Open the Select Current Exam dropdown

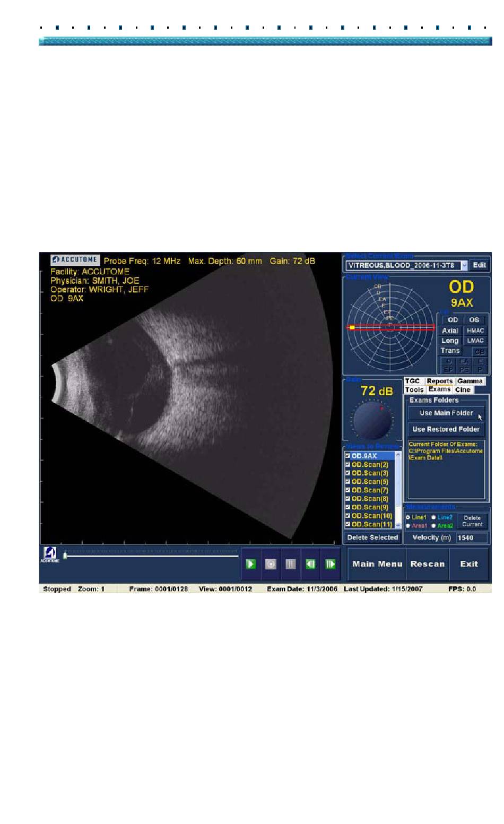click(x=464, y=265)
